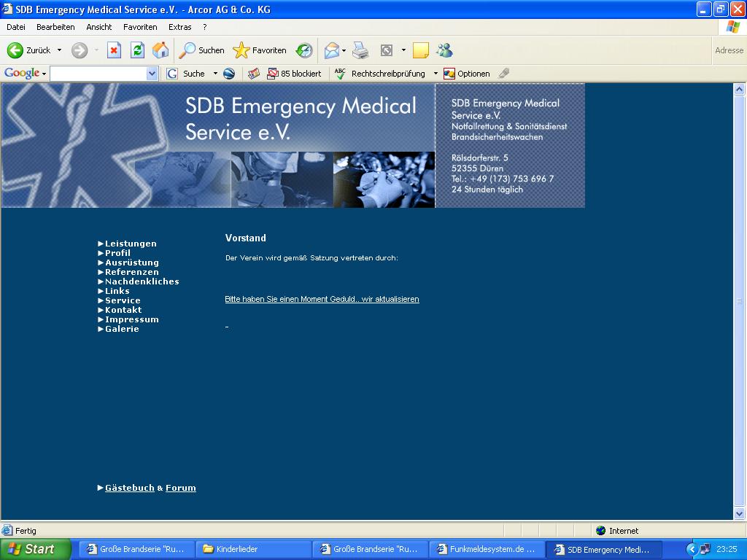Navigate to the Impressum page

tap(131, 319)
